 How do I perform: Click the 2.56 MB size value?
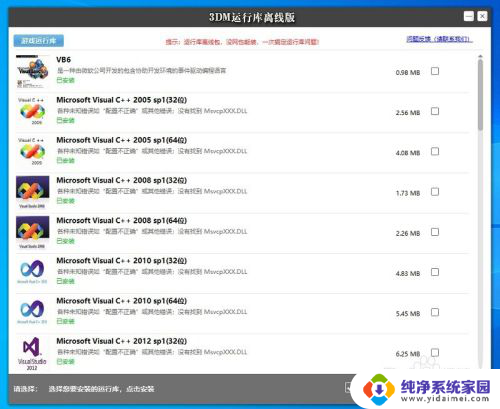408,113
